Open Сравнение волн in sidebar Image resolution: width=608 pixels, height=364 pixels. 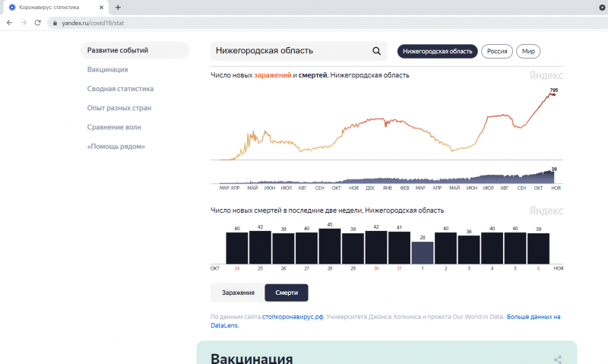tap(114, 127)
